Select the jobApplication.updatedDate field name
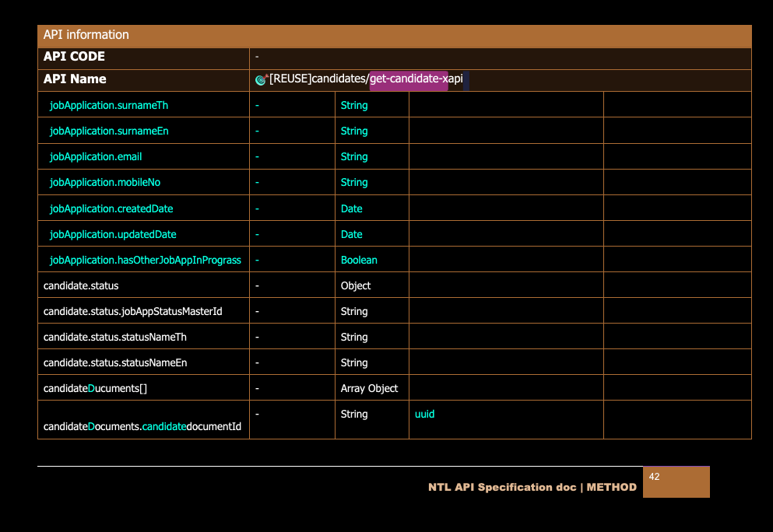 112,234
